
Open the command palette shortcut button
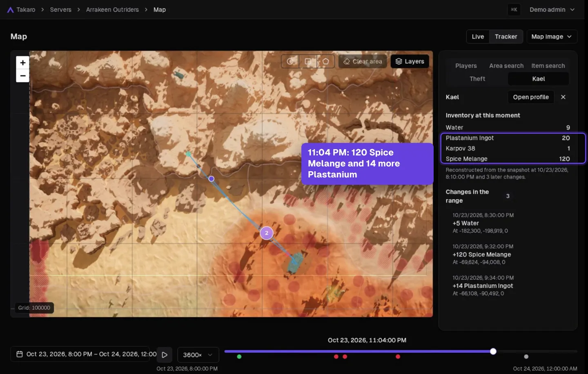pos(514,9)
